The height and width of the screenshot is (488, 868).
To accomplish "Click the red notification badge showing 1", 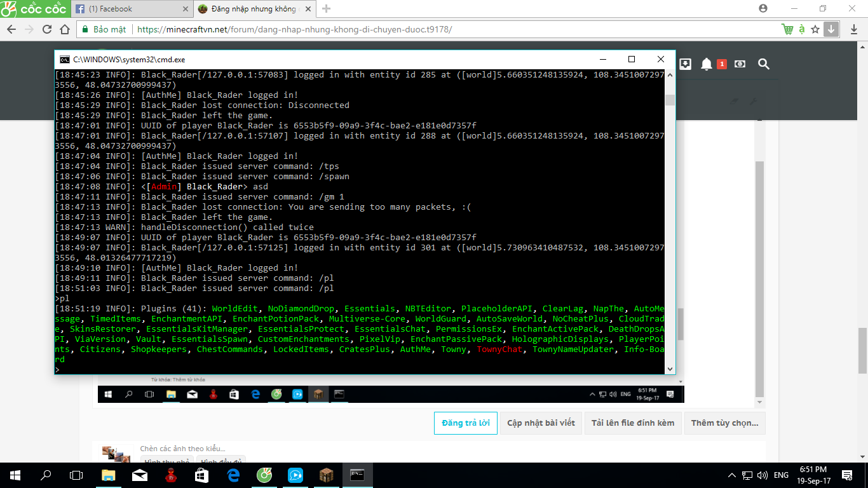I will coord(722,64).
